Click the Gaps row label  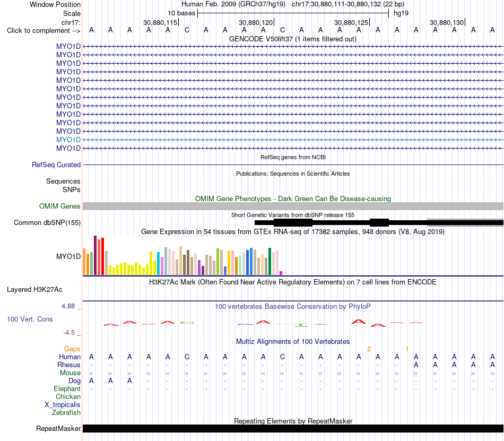(72, 349)
